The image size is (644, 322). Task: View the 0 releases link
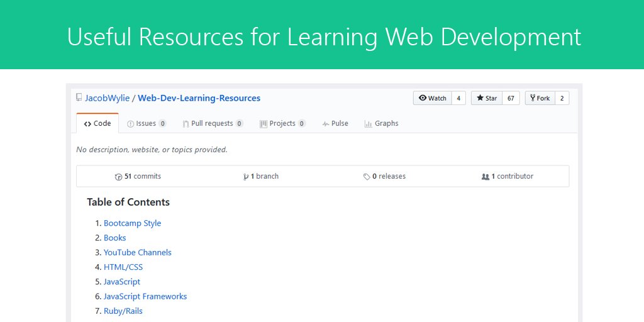click(x=384, y=176)
